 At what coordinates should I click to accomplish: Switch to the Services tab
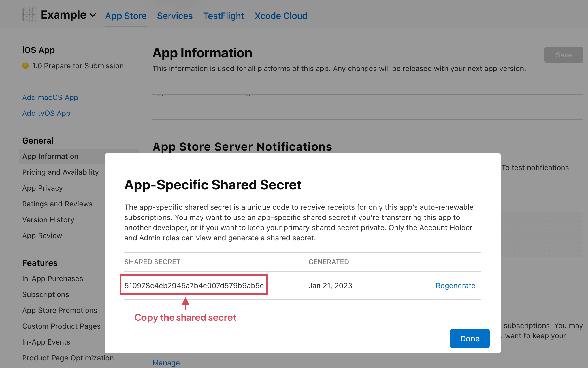pyautogui.click(x=175, y=16)
